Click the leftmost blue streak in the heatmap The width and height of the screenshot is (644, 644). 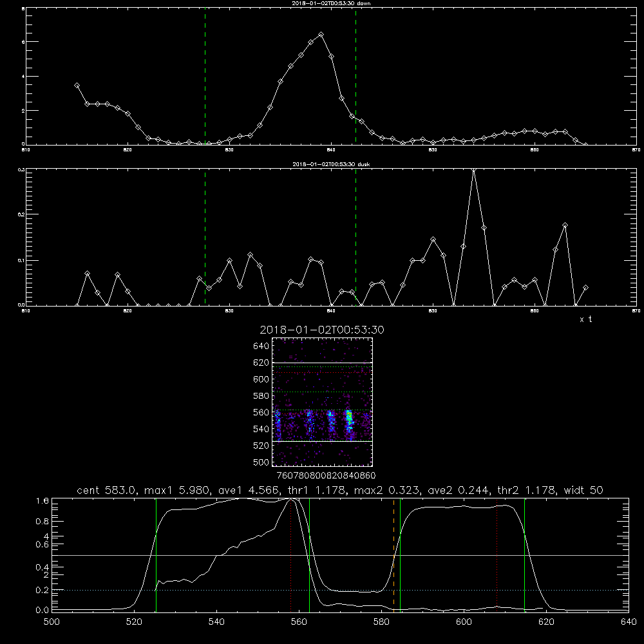(x=277, y=425)
